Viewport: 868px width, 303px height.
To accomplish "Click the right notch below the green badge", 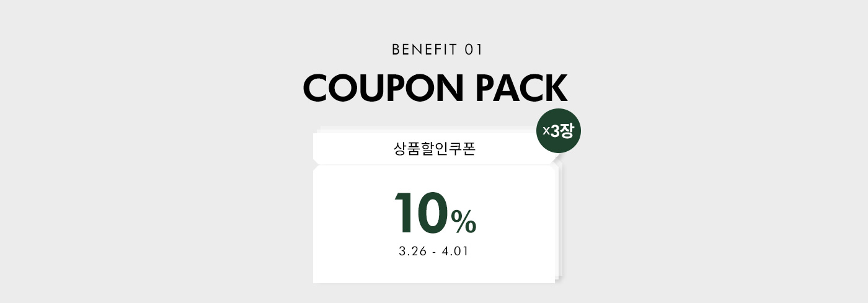I will click(x=554, y=165).
